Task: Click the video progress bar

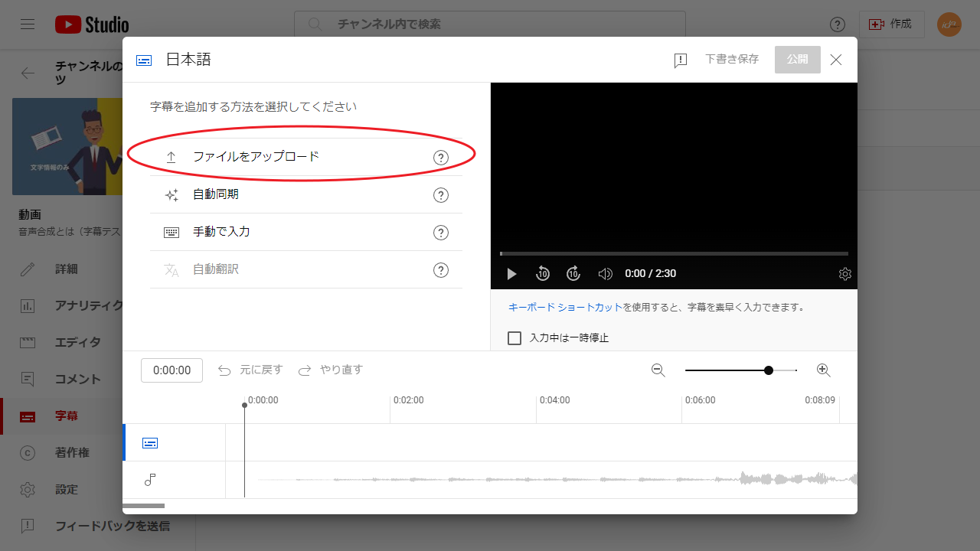Action: pos(674,253)
